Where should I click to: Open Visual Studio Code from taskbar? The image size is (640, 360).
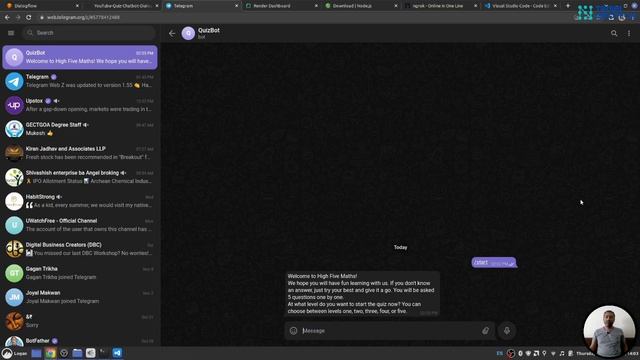click(x=117, y=353)
